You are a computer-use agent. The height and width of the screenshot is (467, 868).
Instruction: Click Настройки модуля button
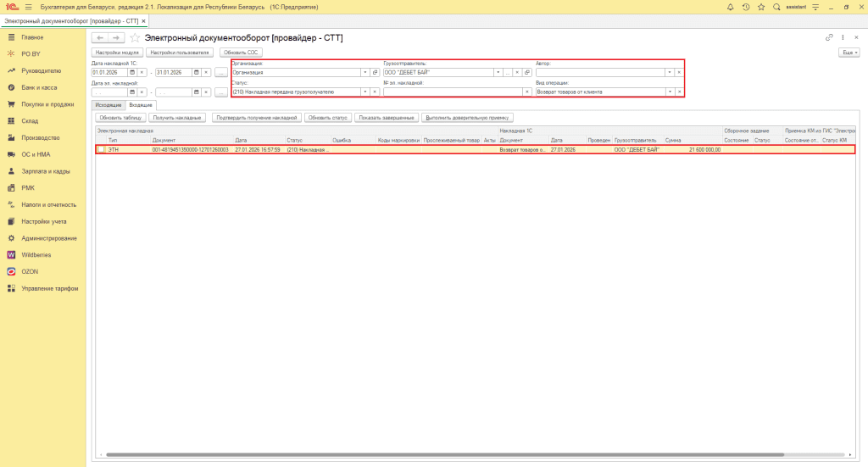[x=117, y=53]
